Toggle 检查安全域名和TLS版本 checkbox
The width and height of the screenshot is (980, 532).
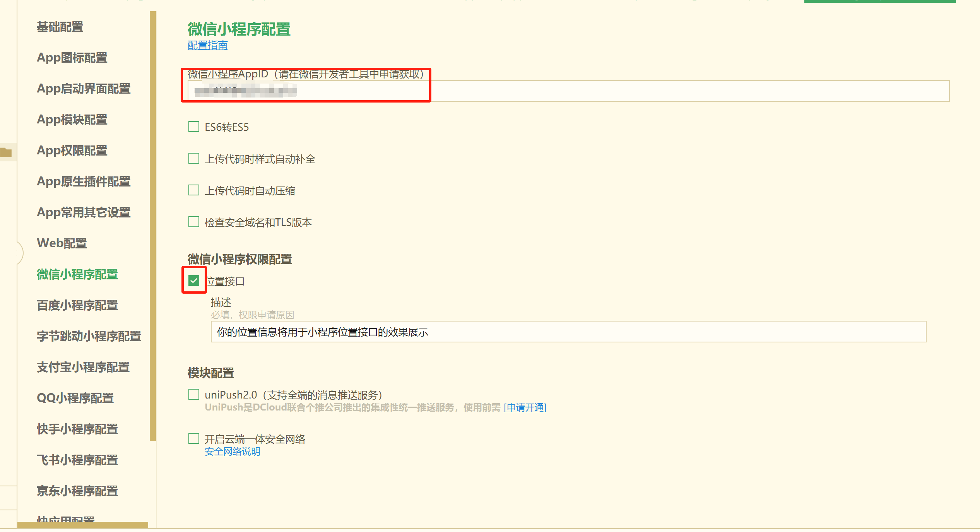pyautogui.click(x=194, y=222)
